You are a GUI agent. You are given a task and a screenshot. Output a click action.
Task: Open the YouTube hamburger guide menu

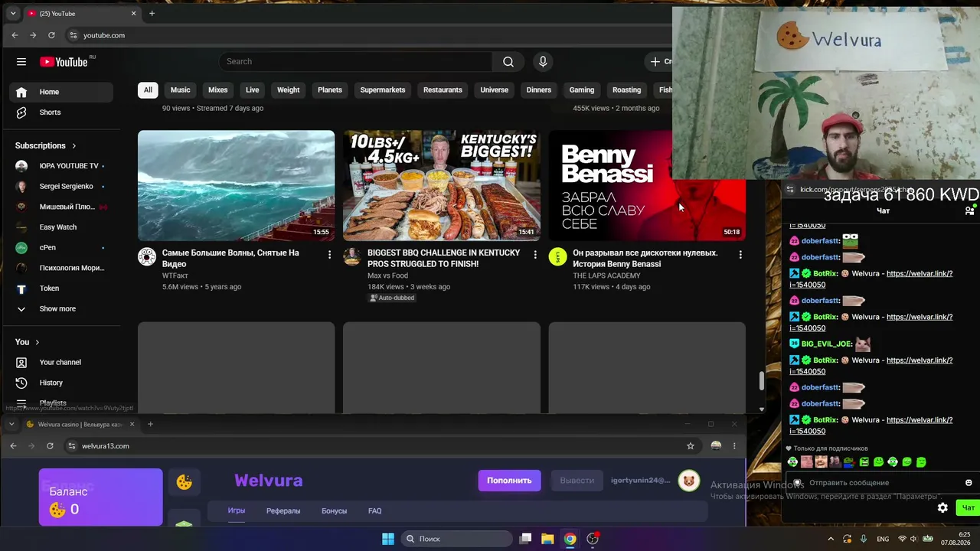pos(21,62)
